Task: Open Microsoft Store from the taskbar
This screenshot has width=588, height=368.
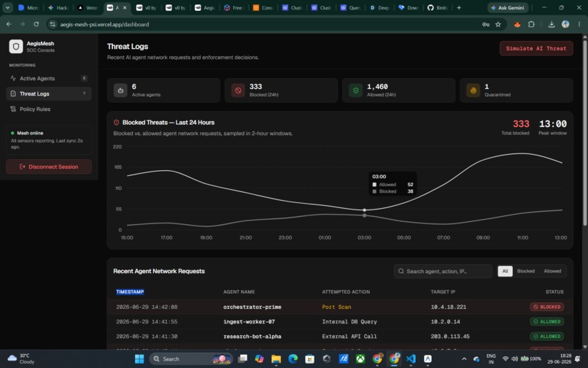Action: coord(310,359)
